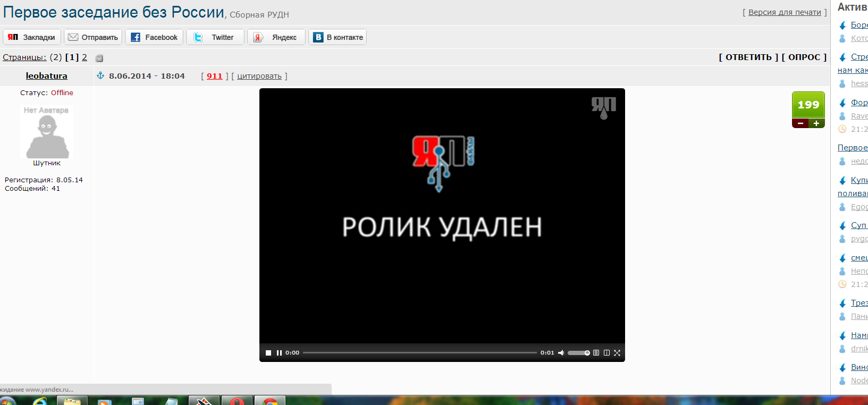Open the Версия для печати link

(x=785, y=12)
